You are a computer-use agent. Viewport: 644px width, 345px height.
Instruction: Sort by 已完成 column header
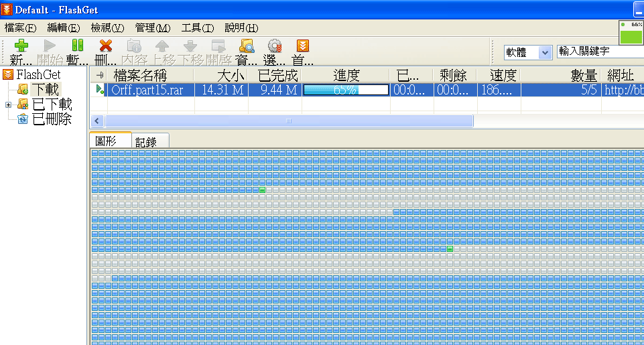(275, 76)
